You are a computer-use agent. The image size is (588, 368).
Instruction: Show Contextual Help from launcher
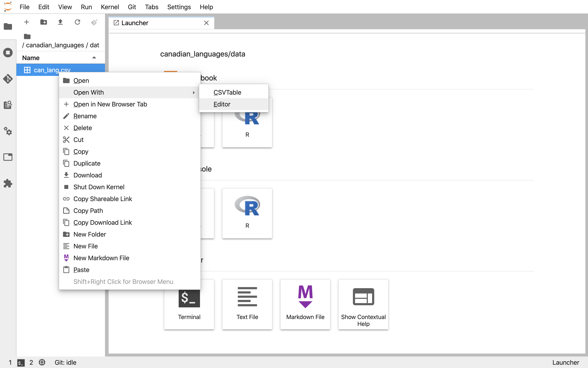[x=363, y=304]
